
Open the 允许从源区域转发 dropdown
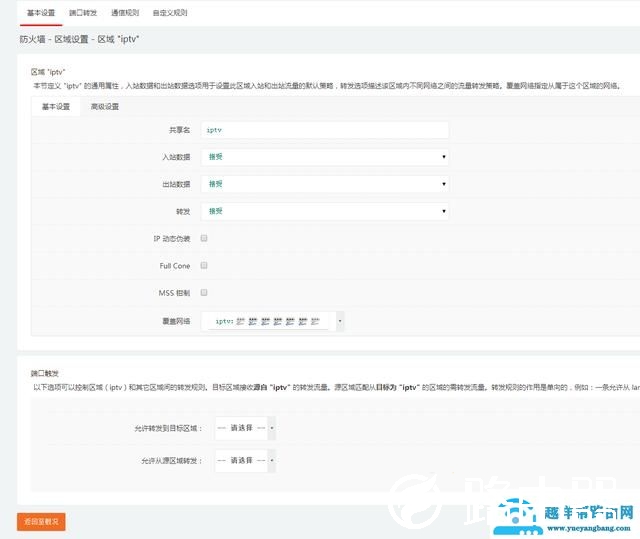245,461
